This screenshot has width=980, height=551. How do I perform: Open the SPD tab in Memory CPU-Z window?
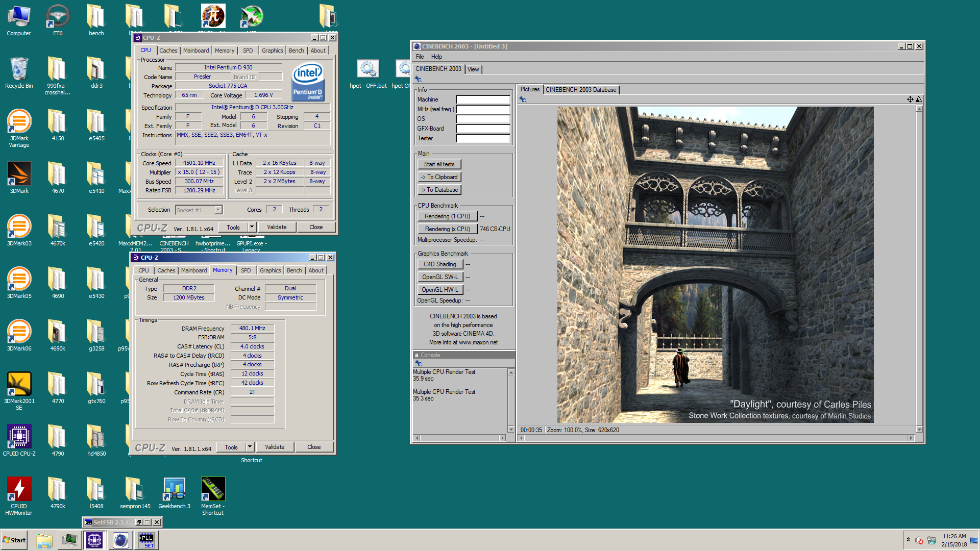click(x=246, y=270)
